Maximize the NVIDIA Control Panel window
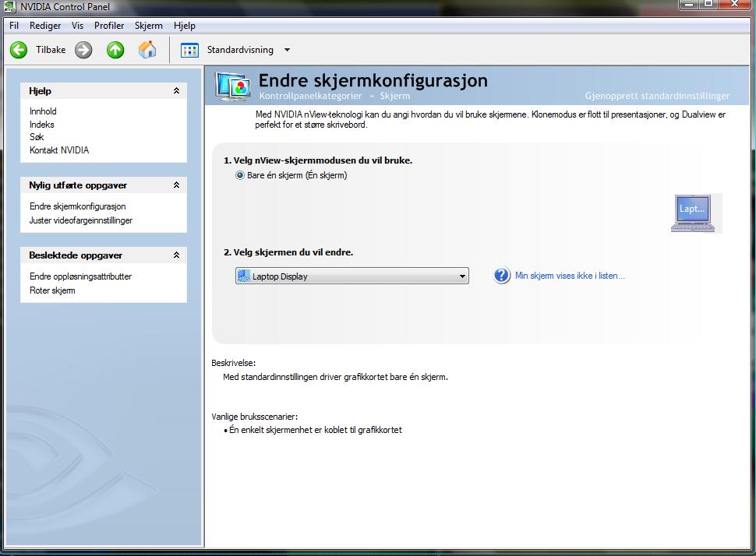 708,5
